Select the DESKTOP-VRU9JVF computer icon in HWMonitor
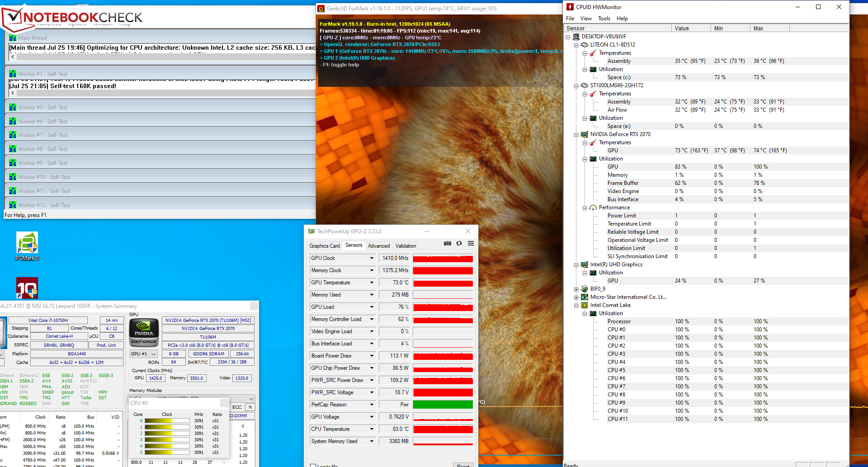This screenshot has width=868, height=467. 576,37
